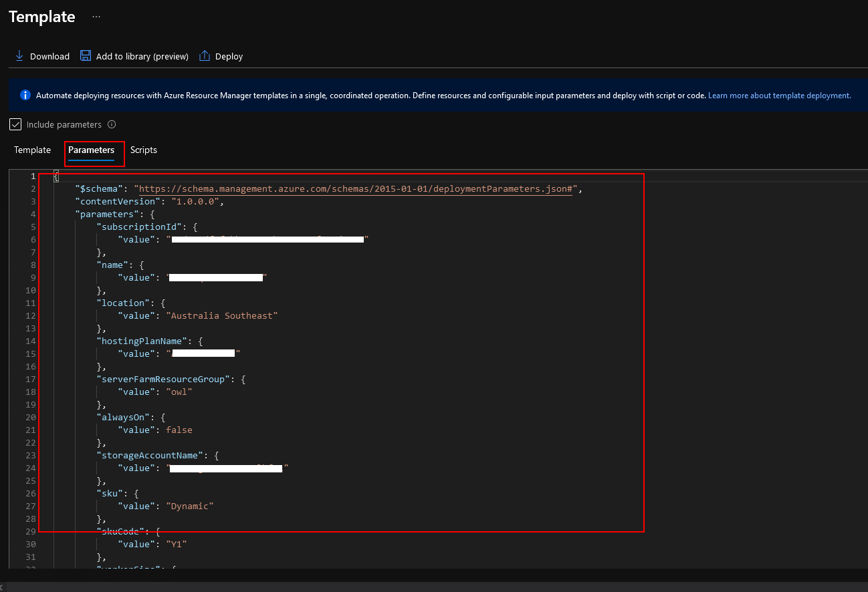The image size is (868, 592).
Task: Click the Add to library save icon
Action: [x=86, y=56]
